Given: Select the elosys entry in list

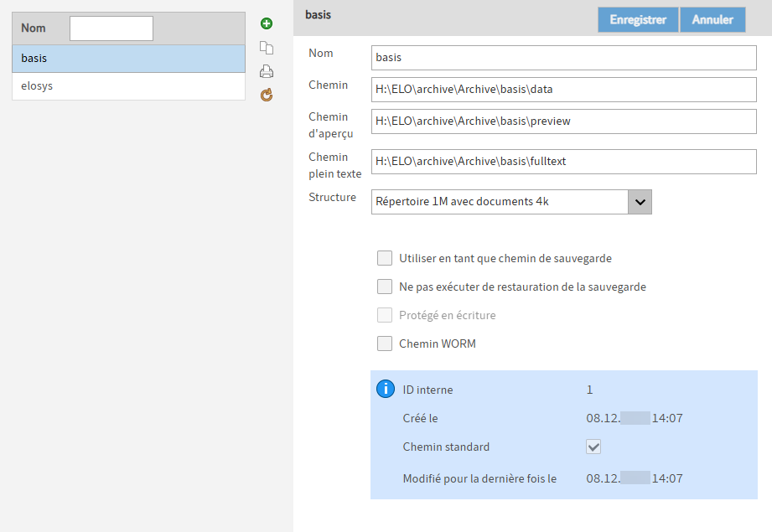Looking at the screenshot, I should point(128,86).
